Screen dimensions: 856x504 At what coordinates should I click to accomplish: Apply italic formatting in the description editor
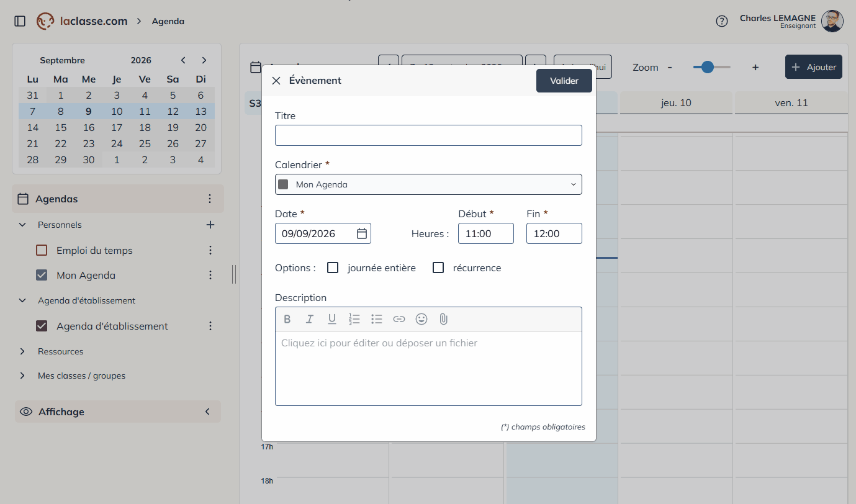click(310, 319)
